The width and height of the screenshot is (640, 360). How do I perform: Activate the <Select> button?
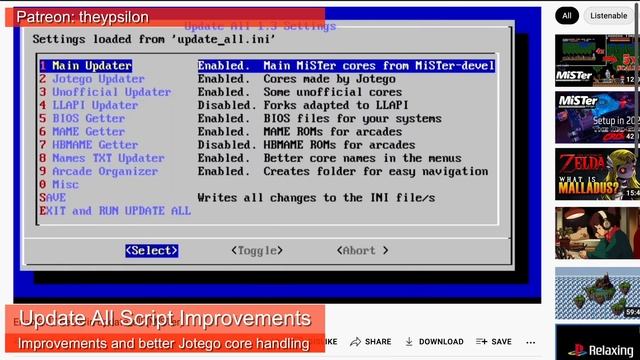click(152, 251)
